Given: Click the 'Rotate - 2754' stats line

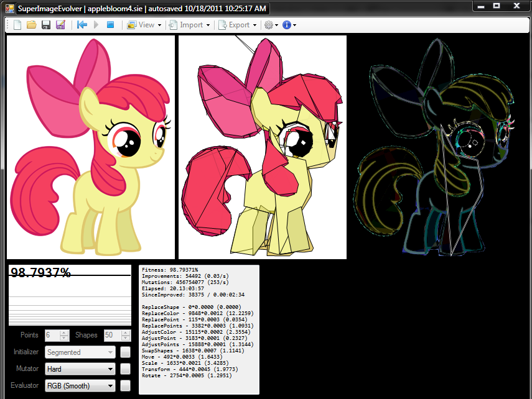Looking at the screenshot, I should pos(187,375).
